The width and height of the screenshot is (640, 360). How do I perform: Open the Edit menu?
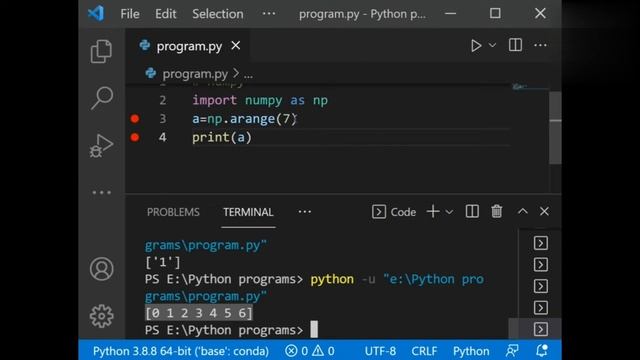click(x=165, y=14)
